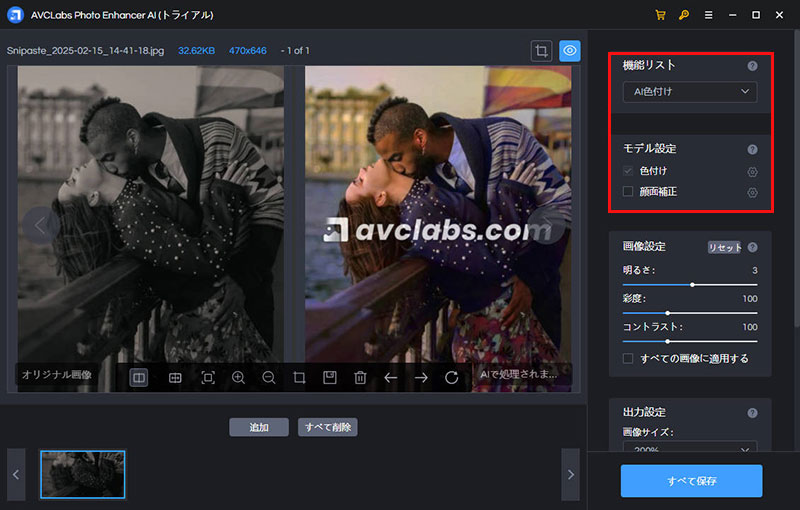Viewport: 800px width, 510px height.
Task: Click the すべて削除 button
Action: tap(328, 427)
